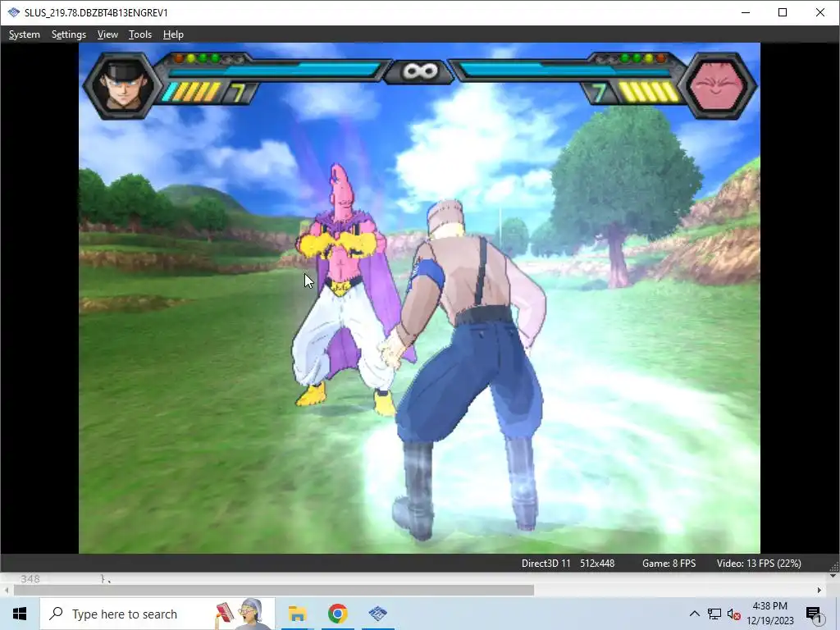Viewport: 840px width, 630px height.
Task: Maximize the emulator window
Action: (x=783, y=12)
